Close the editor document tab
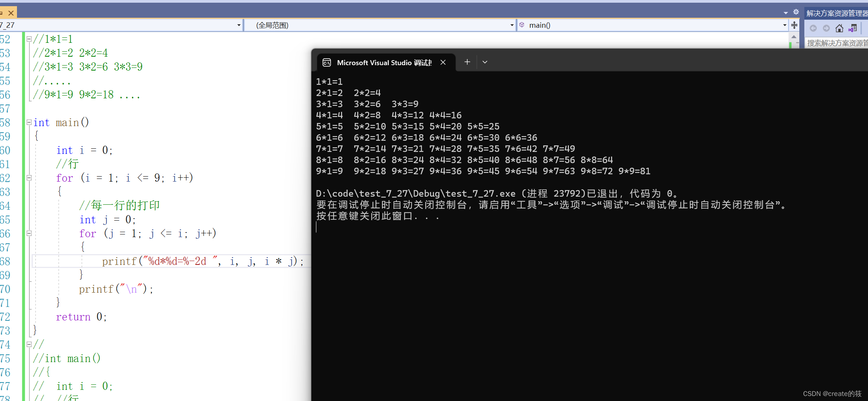Viewport: 868px width, 401px height. pos(11,13)
